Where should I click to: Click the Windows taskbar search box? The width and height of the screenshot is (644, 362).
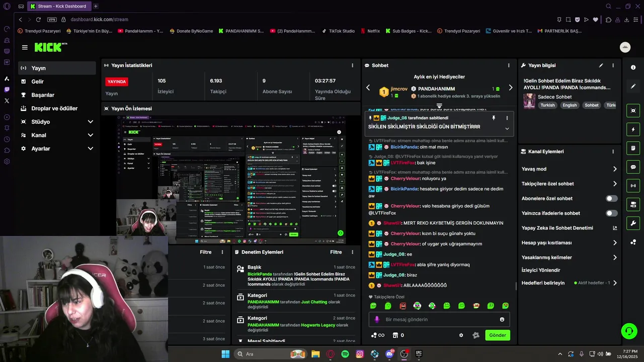(x=271, y=354)
